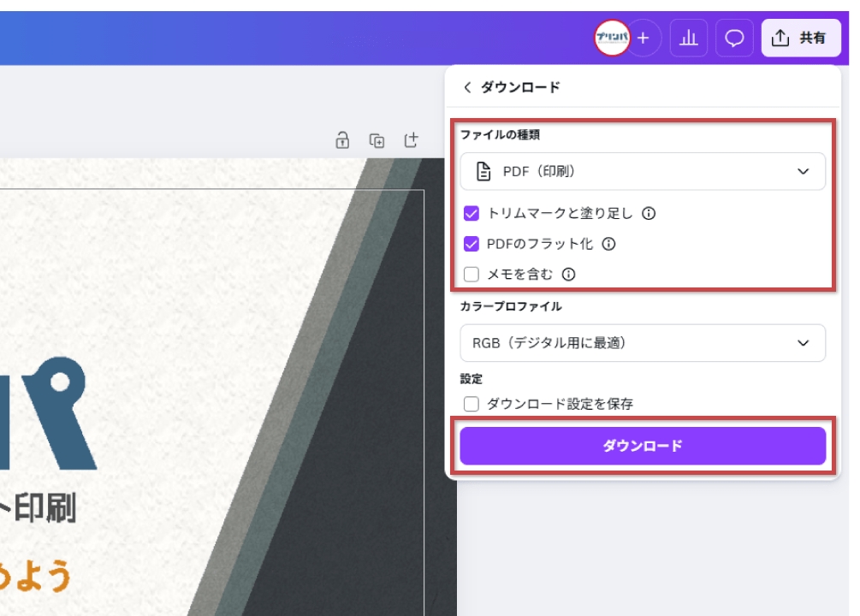Click info icon beside メモを含む
This screenshot has height=616, width=860.
point(568,275)
